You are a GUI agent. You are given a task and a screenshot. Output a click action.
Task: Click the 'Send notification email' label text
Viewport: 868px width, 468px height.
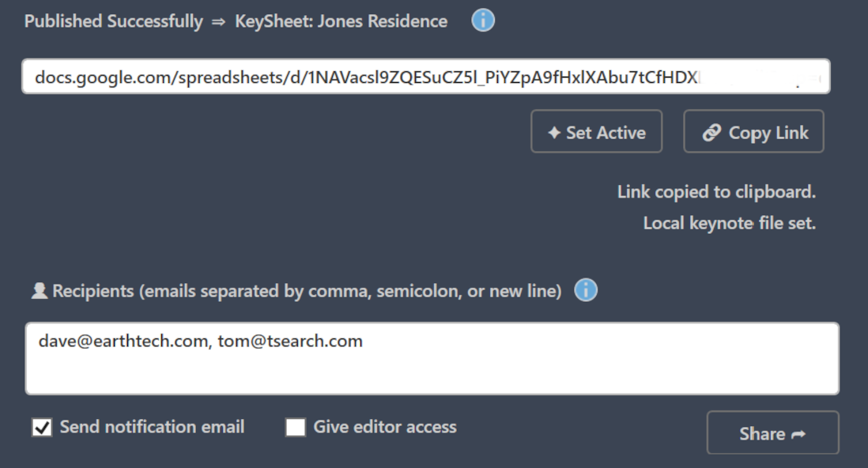[x=152, y=427]
